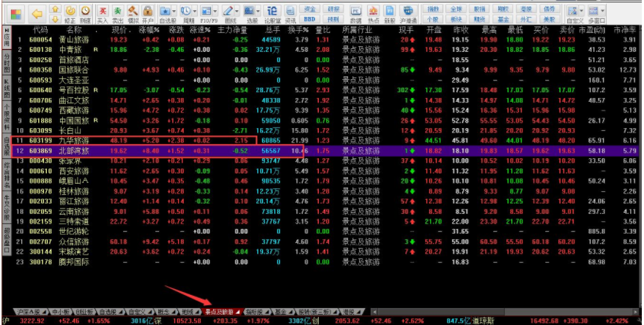The width and height of the screenshot is (644, 325).
Task: Switch to the 景点及旅游 bottom tab
Action: pyautogui.click(x=222, y=311)
